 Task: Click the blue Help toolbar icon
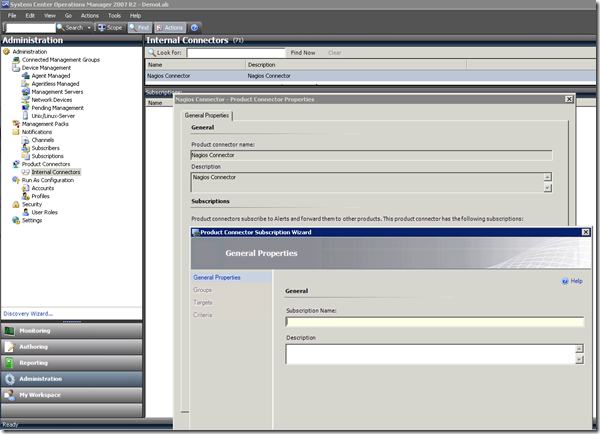(194, 28)
